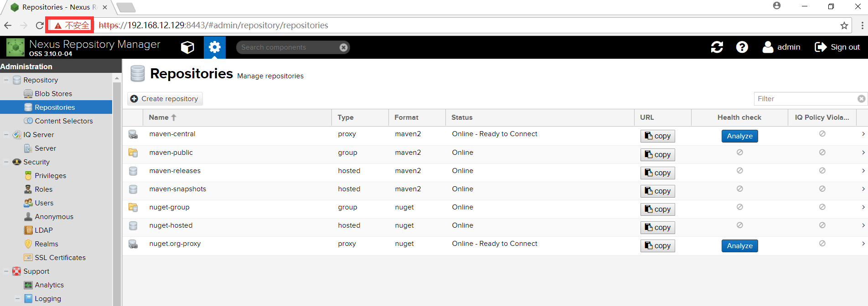Collapse the IQ Server tree node

[6, 135]
